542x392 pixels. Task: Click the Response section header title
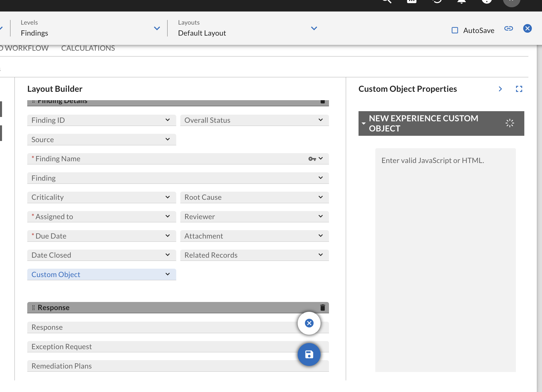pos(54,307)
